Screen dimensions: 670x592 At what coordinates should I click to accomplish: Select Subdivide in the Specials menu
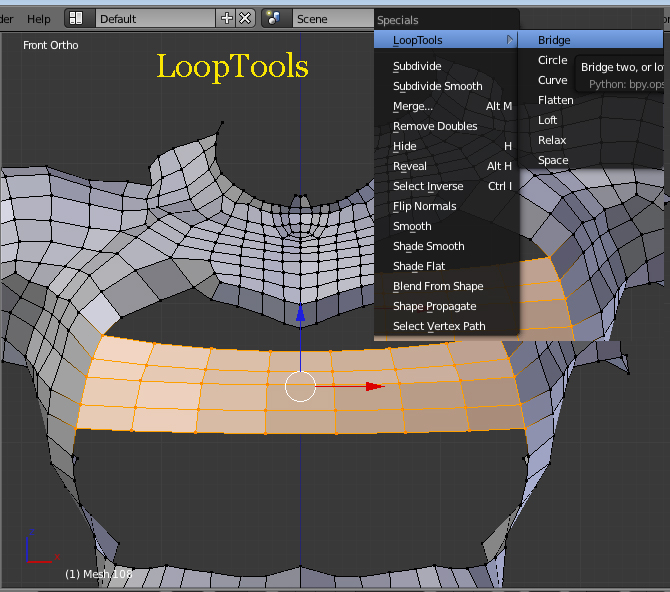click(x=446, y=66)
